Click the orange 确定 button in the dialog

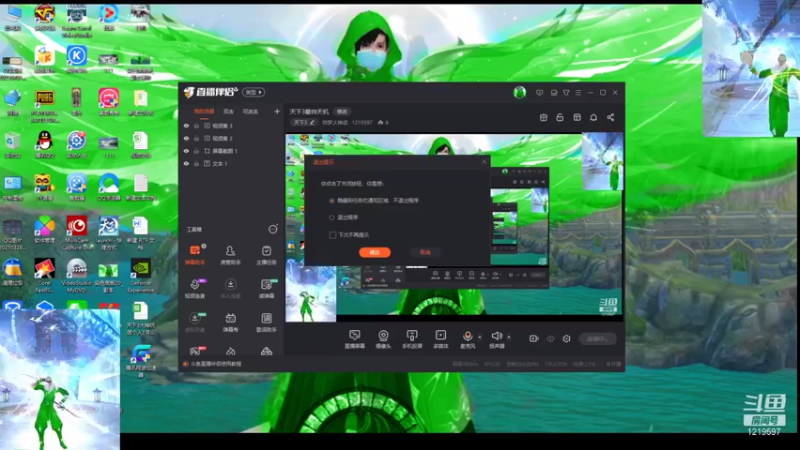coord(374,253)
